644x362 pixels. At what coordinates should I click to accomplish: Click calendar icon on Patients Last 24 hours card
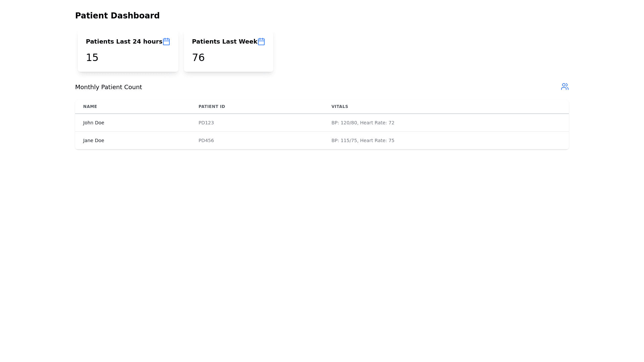pos(166,42)
